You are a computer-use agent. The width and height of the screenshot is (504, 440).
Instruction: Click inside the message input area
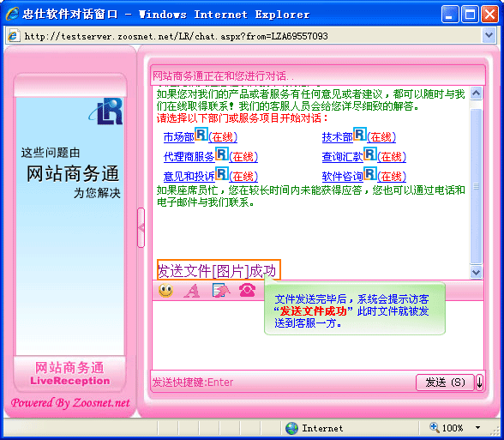coord(317,335)
